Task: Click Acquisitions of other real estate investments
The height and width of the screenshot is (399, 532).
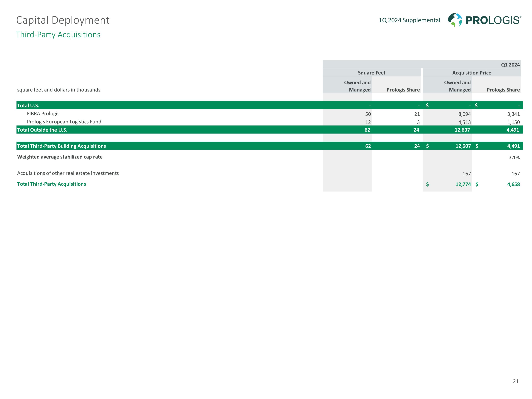Action: 68,173
